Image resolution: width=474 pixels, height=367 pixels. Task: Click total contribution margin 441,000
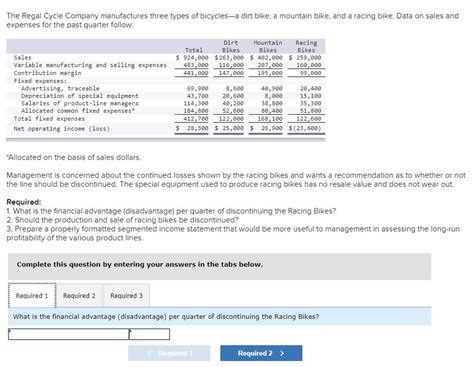(196, 73)
